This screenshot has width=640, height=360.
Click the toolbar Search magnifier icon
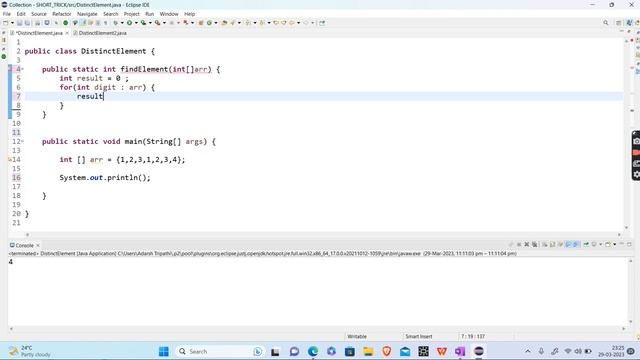click(606, 23)
